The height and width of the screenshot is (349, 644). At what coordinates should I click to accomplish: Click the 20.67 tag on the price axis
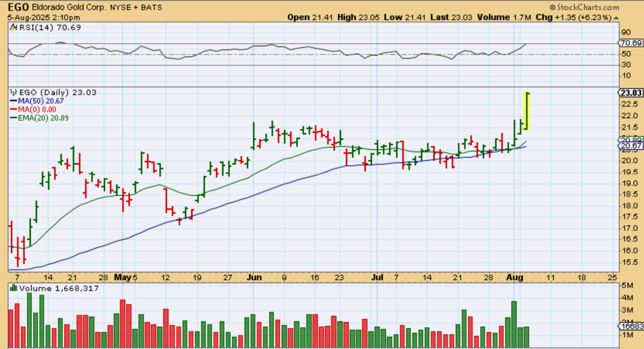(630, 146)
